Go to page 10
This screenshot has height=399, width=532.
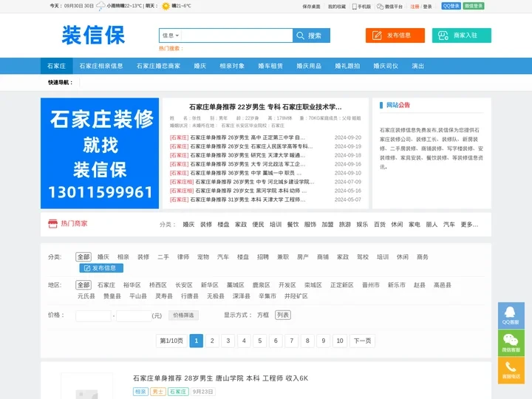(340, 341)
